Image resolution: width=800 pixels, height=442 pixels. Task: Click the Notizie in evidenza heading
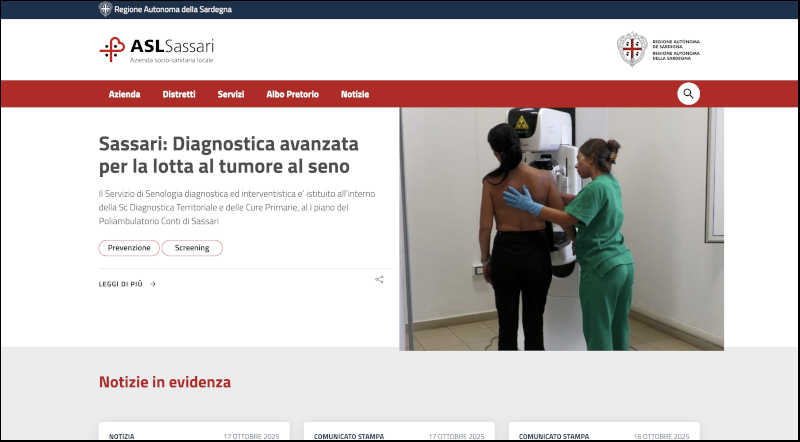point(165,382)
